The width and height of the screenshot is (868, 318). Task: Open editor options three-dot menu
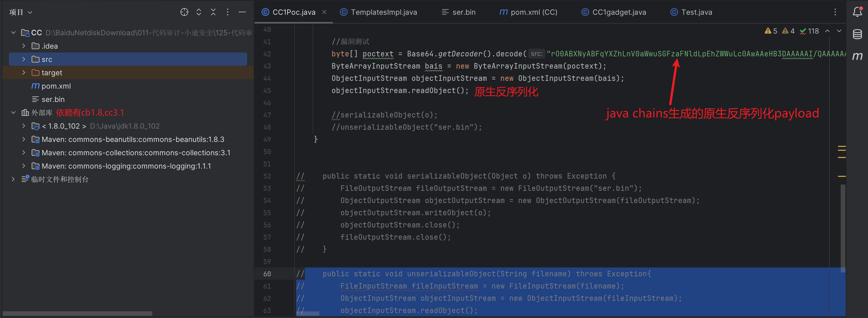[835, 12]
